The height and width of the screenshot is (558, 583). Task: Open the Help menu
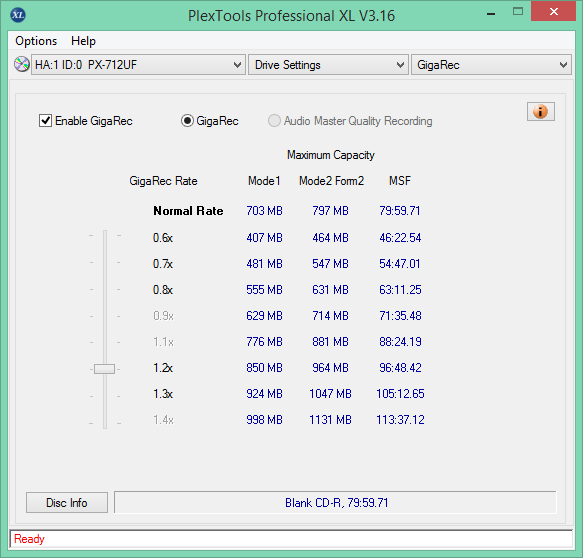click(83, 41)
